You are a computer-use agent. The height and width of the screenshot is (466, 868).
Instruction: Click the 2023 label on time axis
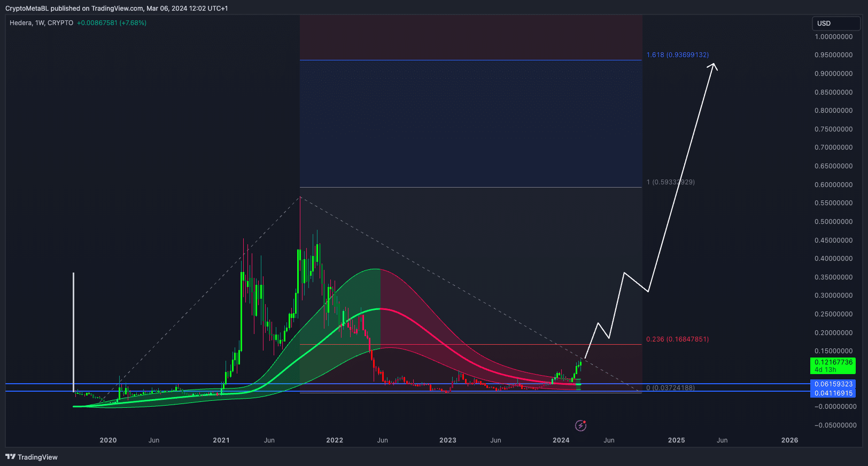point(448,440)
